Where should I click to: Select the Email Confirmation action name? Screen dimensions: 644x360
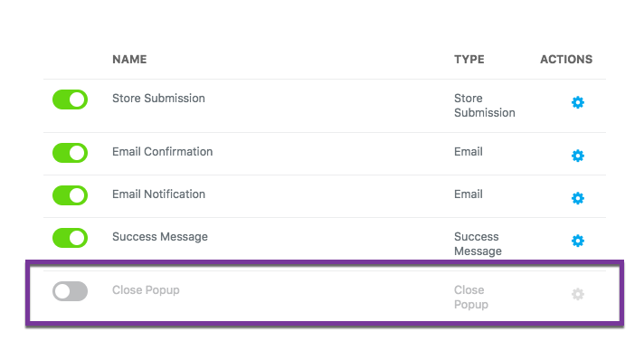[x=162, y=152]
